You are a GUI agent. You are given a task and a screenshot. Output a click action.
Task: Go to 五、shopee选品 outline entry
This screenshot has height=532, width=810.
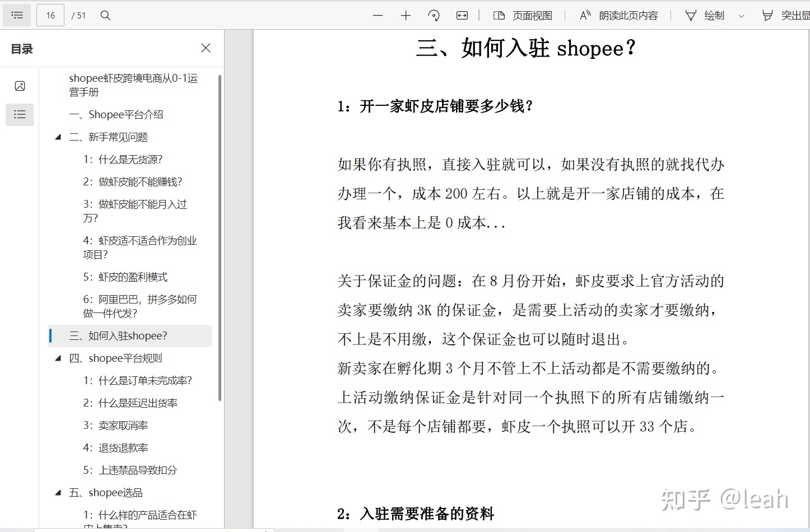[105, 493]
